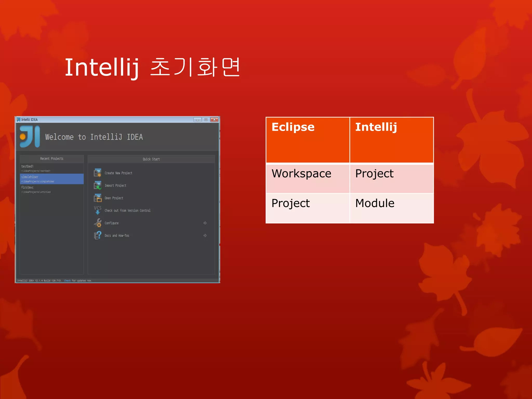This screenshot has width=532, height=399.
Task: Click the Docs and How-Tos question icon
Action: pos(98,235)
